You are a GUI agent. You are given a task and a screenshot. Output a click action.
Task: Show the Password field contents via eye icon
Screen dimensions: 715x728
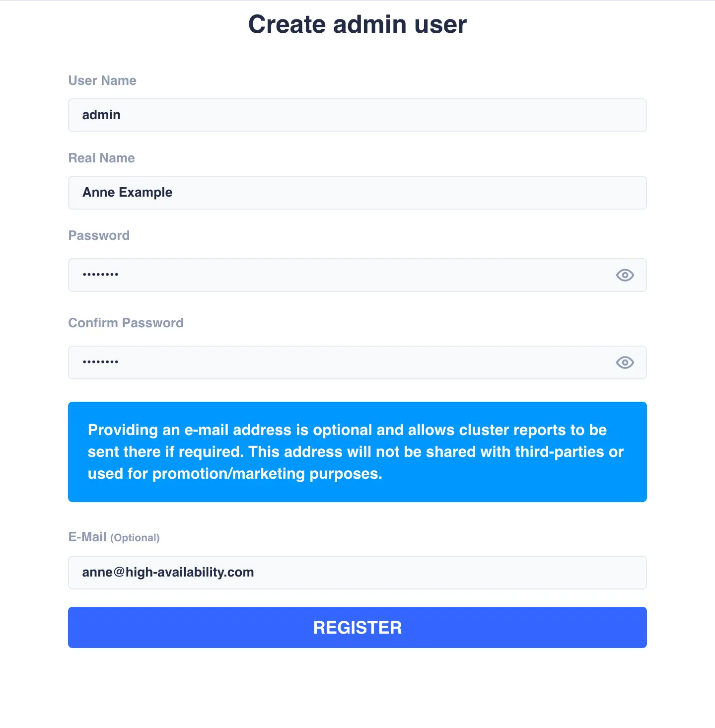tap(625, 275)
